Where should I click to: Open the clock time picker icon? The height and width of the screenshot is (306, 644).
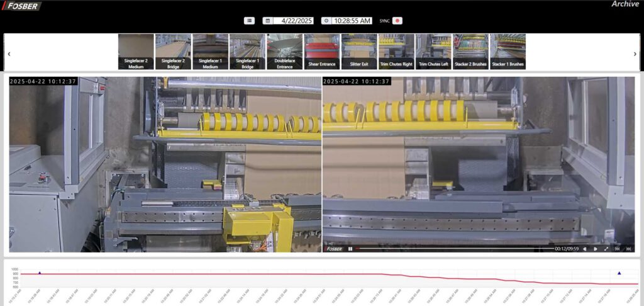tap(326, 21)
